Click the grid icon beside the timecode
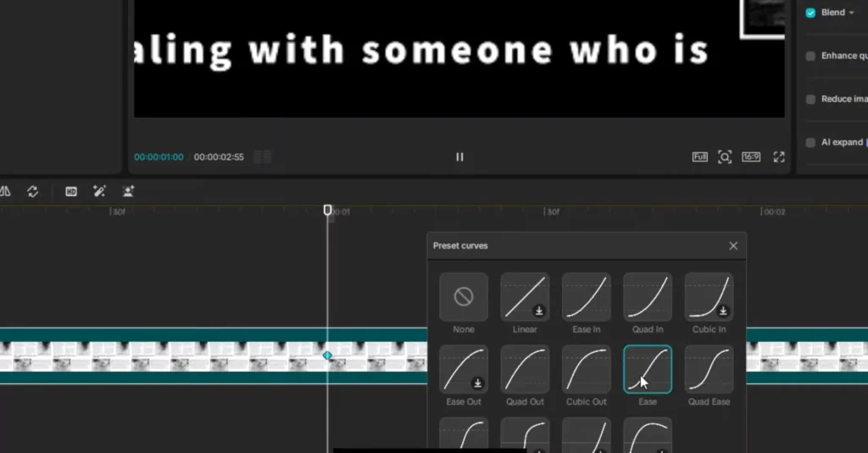The height and width of the screenshot is (453, 868). pos(263,157)
